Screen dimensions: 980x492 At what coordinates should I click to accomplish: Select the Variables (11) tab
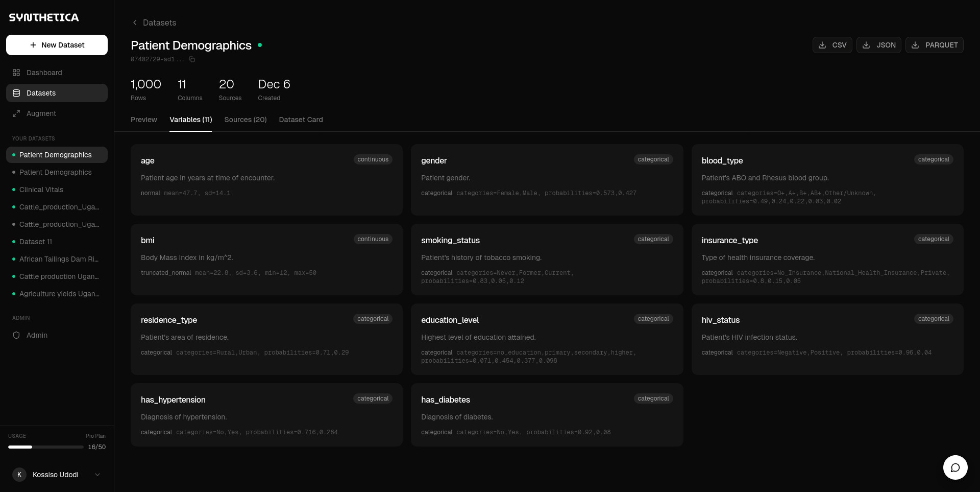pos(190,120)
